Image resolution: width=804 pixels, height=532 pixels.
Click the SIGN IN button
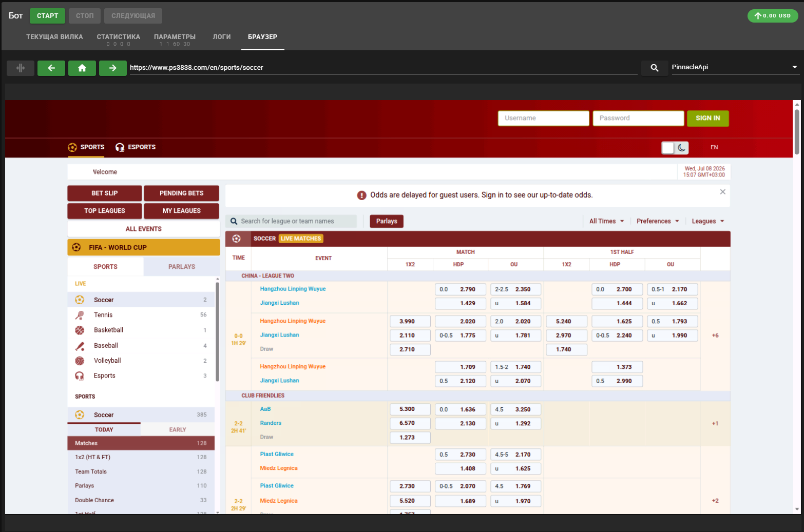[x=708, y=118]
